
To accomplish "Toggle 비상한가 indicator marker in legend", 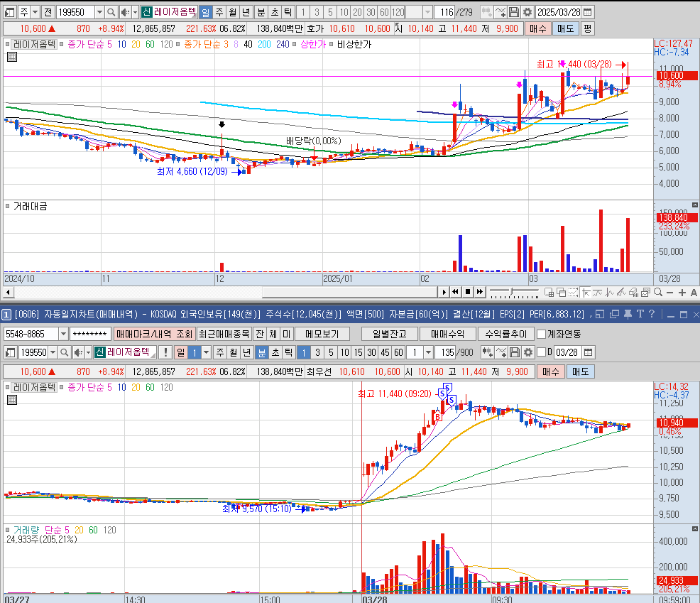I will click(x=332, y=44).
